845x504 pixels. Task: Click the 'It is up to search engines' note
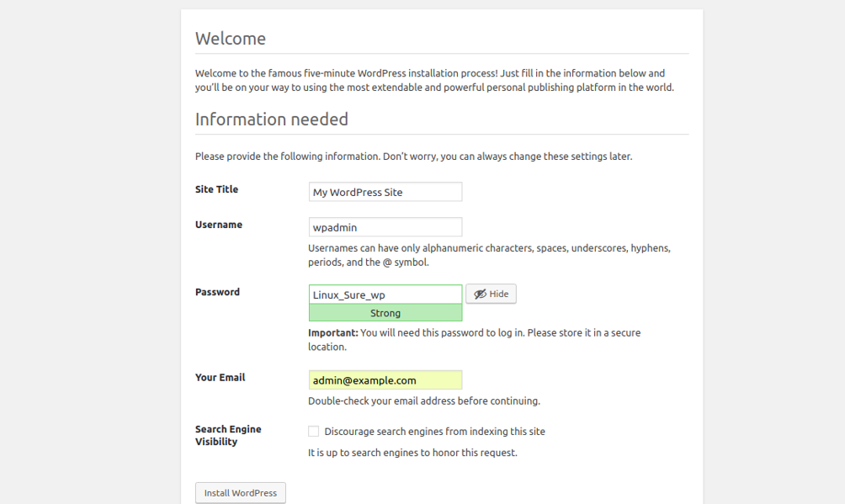(x=412, y=453)
